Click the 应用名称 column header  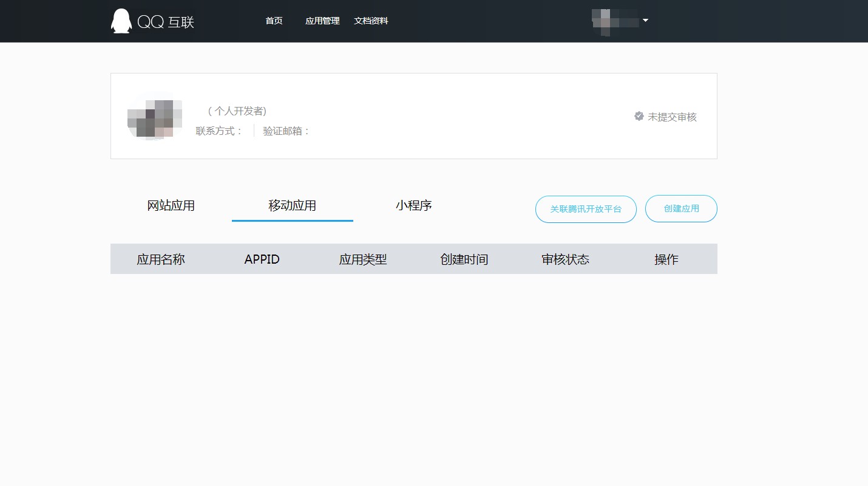(161, 259)
